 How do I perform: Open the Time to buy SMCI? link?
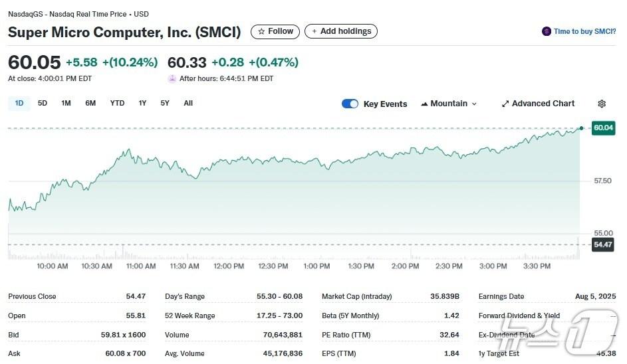(x=584, y=31)
